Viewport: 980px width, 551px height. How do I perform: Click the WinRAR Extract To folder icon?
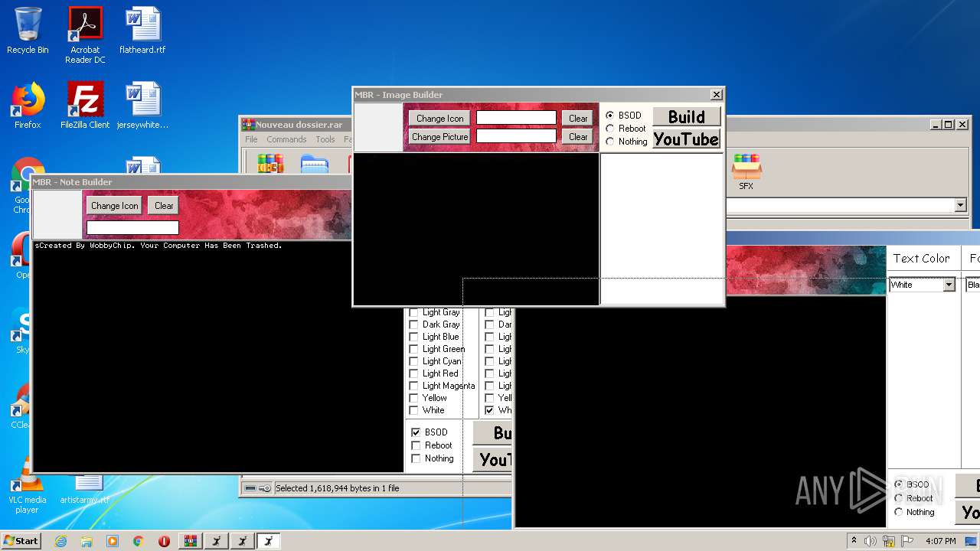click(x=315, y=163)
